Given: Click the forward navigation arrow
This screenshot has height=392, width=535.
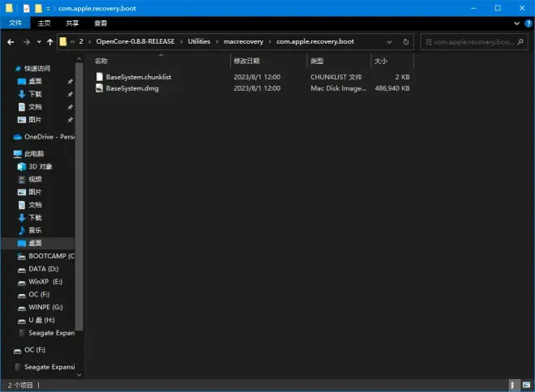Looking at the screenshot, I should 26,42.
